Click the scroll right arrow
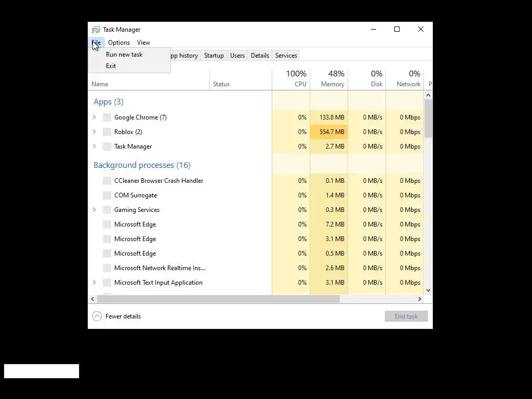The height and width of the screenshot is (399, 532). (420, 299)
